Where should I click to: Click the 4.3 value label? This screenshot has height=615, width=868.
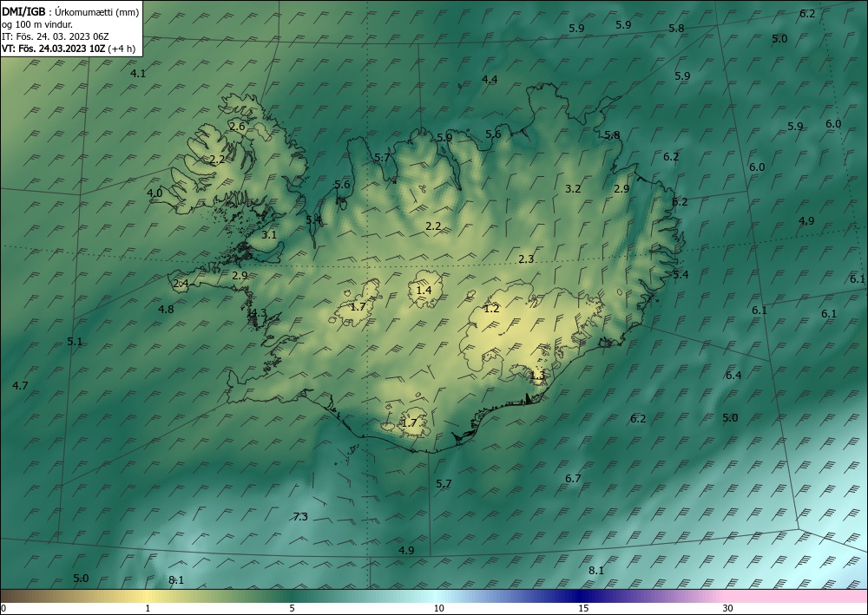click(258, 313)
